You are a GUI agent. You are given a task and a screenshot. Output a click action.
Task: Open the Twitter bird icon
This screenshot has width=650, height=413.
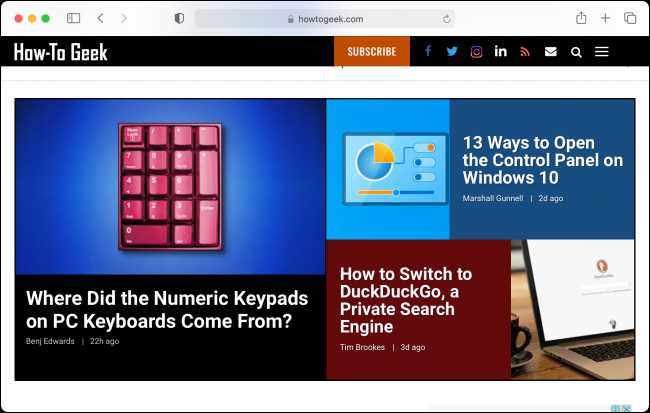pos(452,51)
